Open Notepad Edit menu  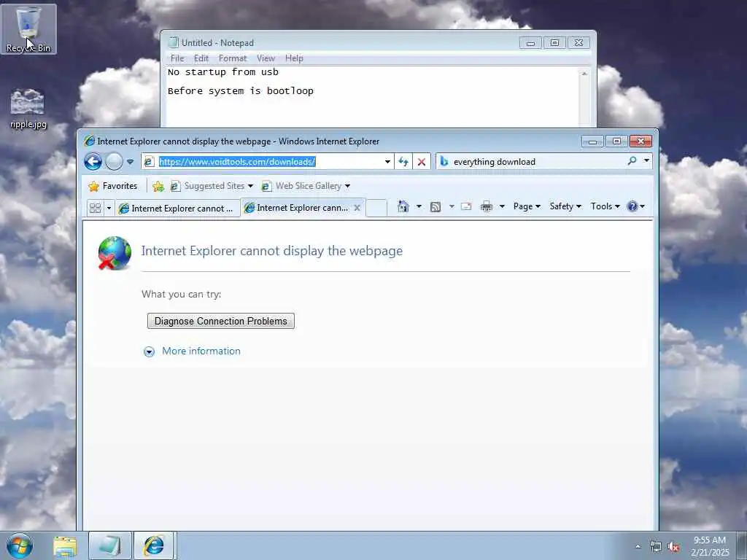point(201,58)
